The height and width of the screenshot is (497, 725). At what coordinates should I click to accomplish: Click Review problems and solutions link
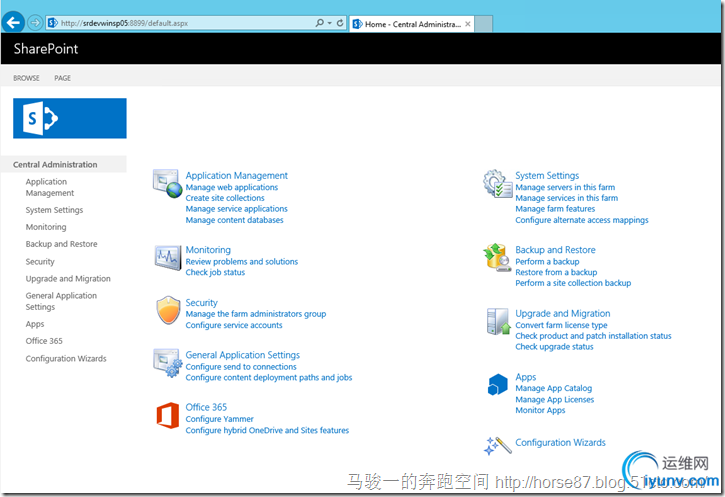tap(242, 262)
